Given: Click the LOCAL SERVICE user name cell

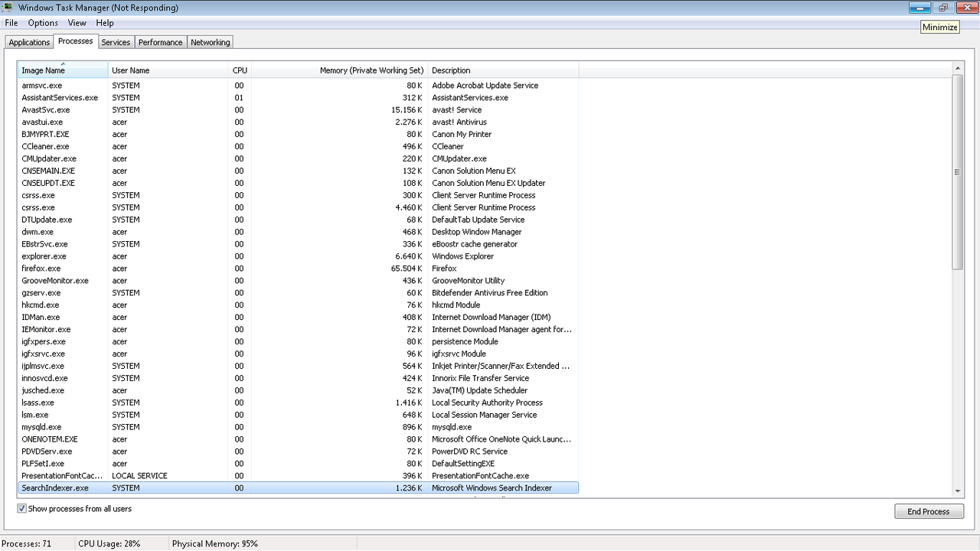Looking at the screenshot, I should click(x=139, y=476).
